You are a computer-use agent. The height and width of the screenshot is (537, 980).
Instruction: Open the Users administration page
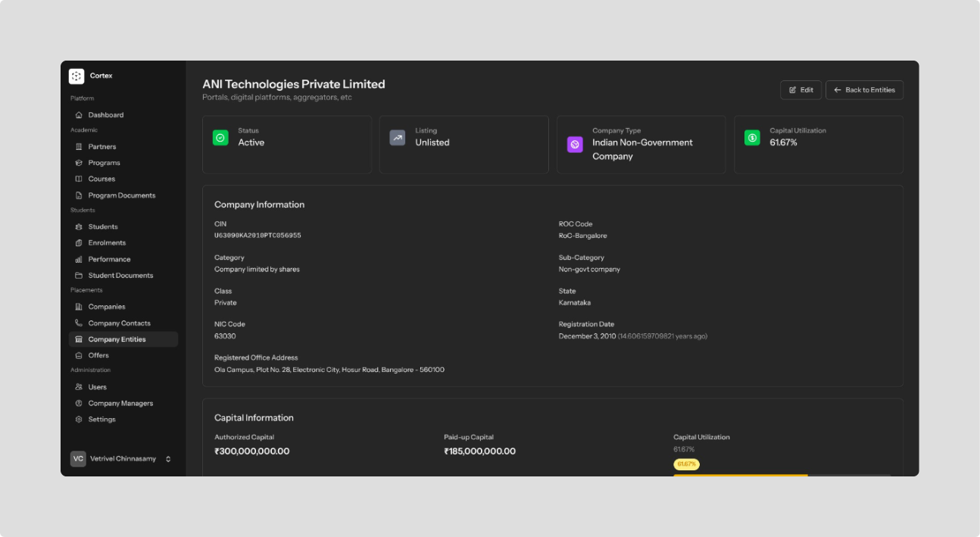point(123,387)
